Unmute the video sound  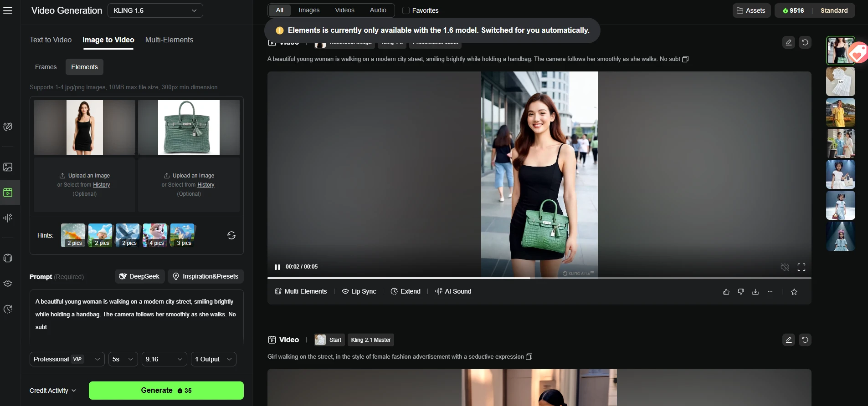(x=785, y=267)
